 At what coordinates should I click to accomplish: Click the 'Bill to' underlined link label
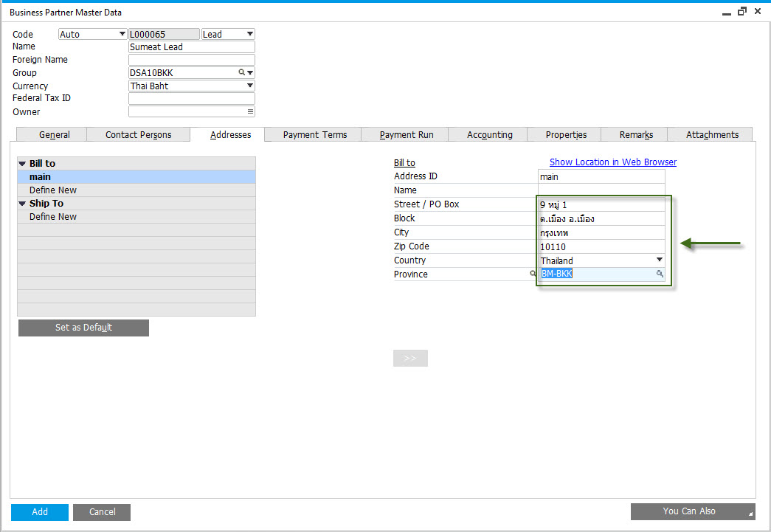coord(404,163)
